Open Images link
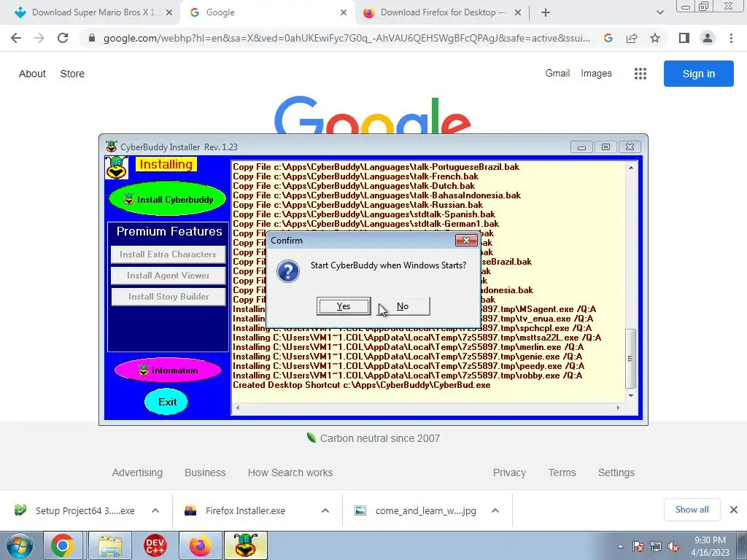The height and width of the screenshot is (560, 747). click(596, 74)
